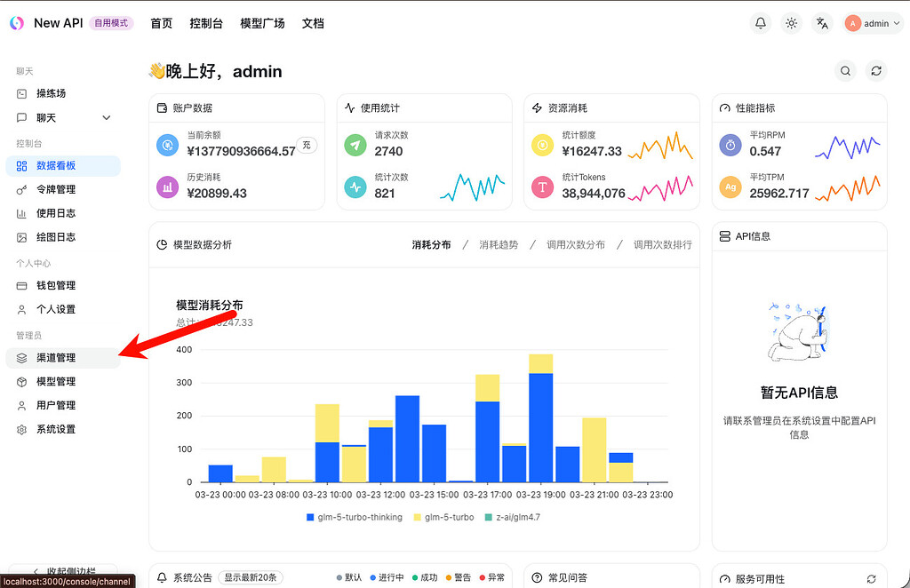Open 系统设置 in the sidebar
910x588 pixels.
(x=63, y=430)
